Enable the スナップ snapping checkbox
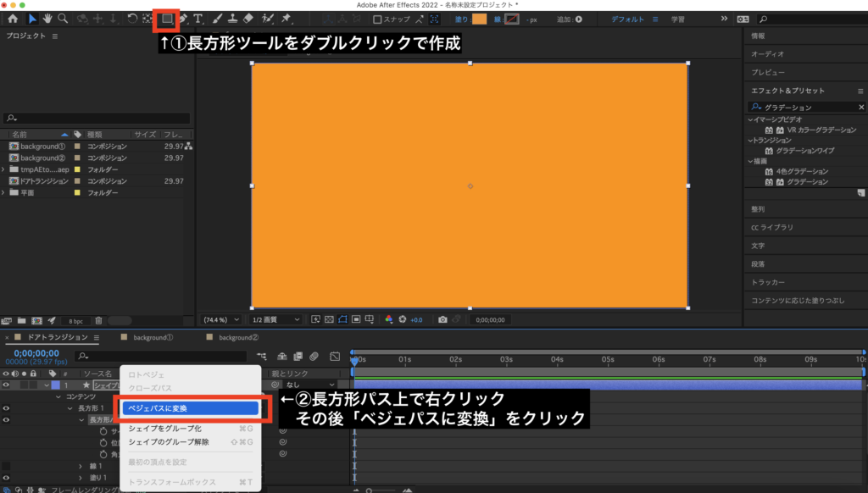 (376, 19)
